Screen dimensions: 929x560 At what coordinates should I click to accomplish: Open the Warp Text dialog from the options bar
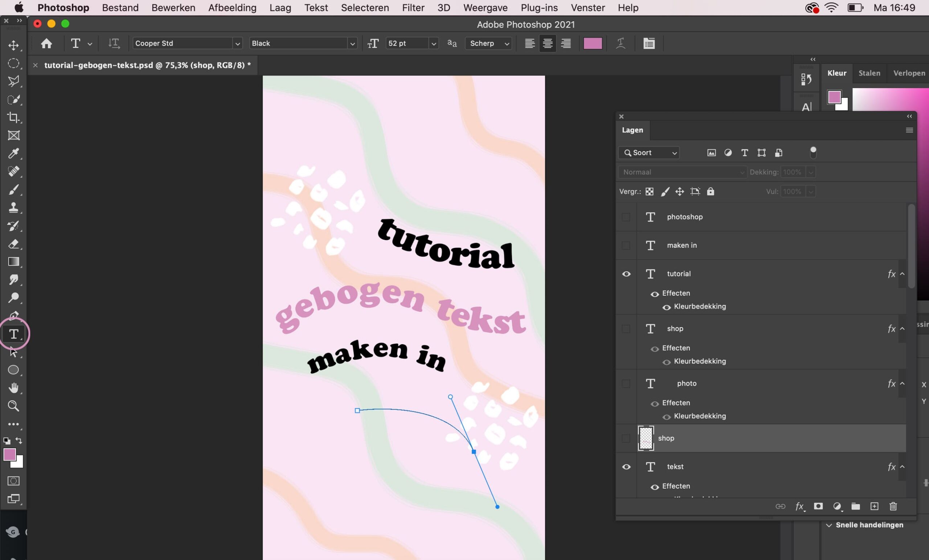point(621,43)
